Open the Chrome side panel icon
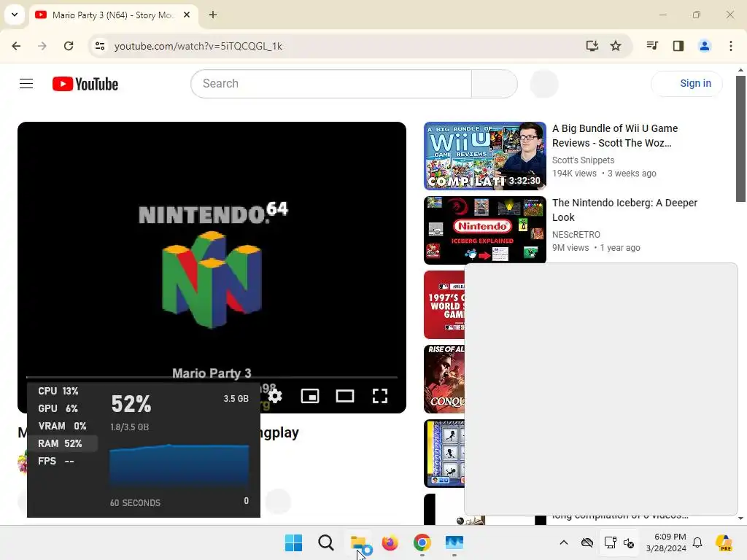This screenshot has width=747, height=560. tap(678, 46)
